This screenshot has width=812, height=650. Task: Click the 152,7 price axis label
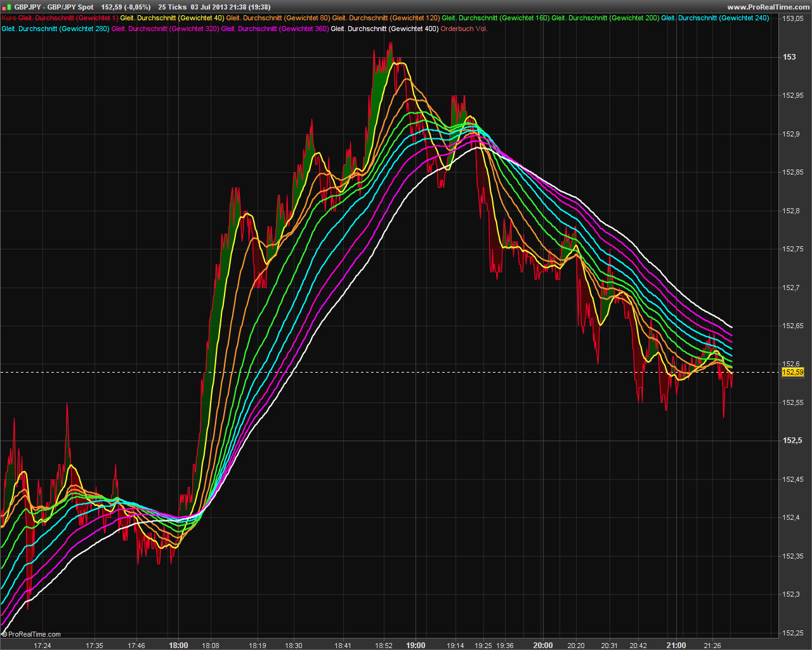coord(791,288)
